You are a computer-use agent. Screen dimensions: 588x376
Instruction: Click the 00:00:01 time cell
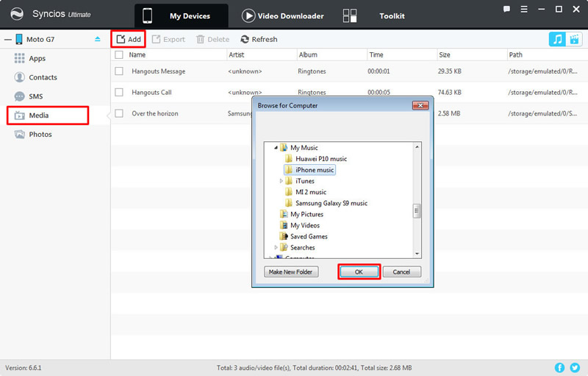tap(379, 71)
